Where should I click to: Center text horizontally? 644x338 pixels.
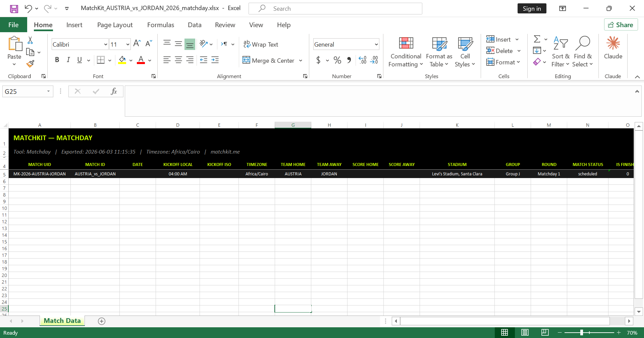point(178,60)
